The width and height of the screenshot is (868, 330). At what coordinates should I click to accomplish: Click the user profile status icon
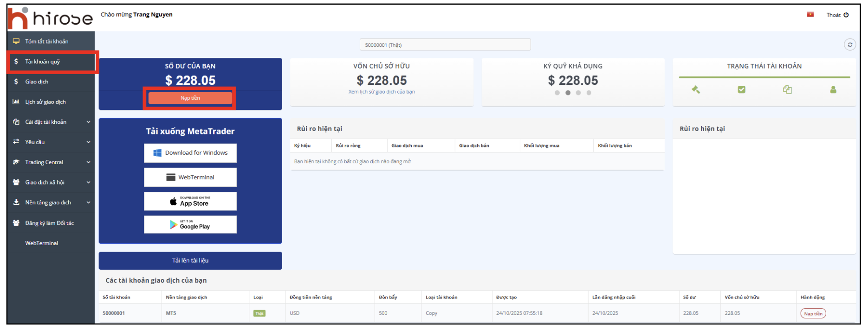coord(833,89)
